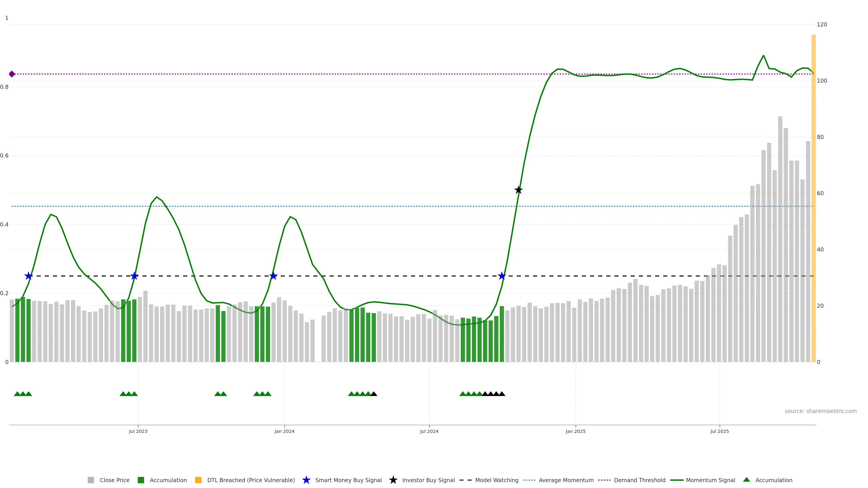Viewport: 868px width, 488px height.
Task: Click the blue star near Jan 2024
Action: coord(273,276)
